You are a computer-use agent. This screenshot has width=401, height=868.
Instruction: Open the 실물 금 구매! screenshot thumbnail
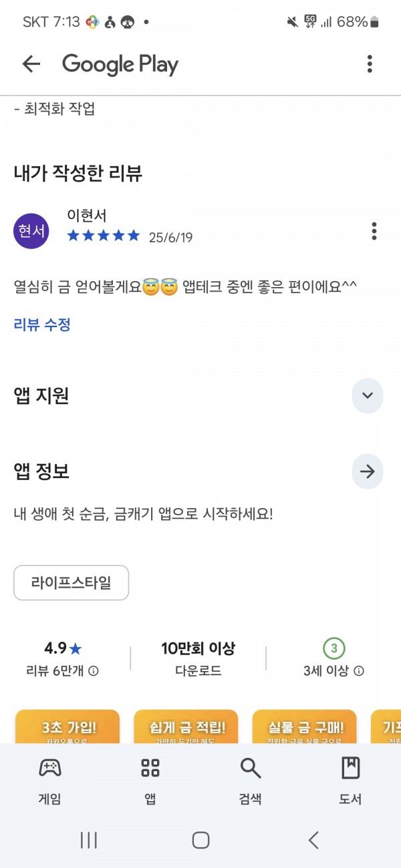(x=305, y=726)
